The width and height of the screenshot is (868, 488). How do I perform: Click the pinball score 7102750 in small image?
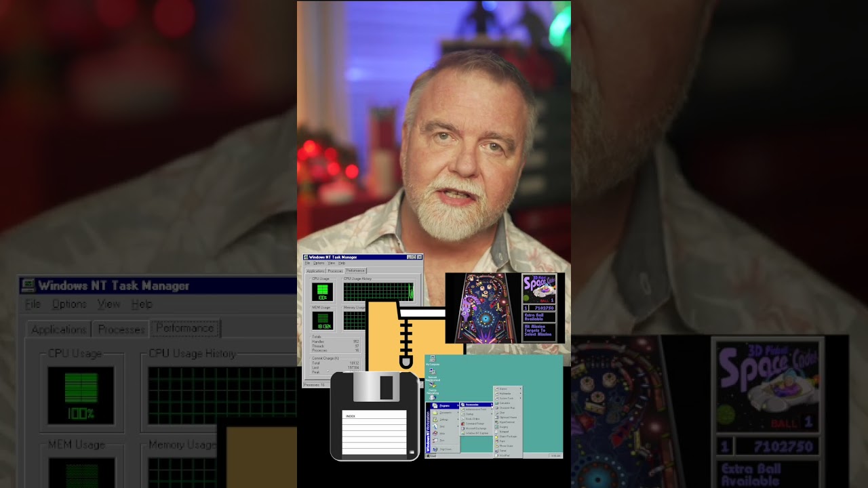click(545, 308)
